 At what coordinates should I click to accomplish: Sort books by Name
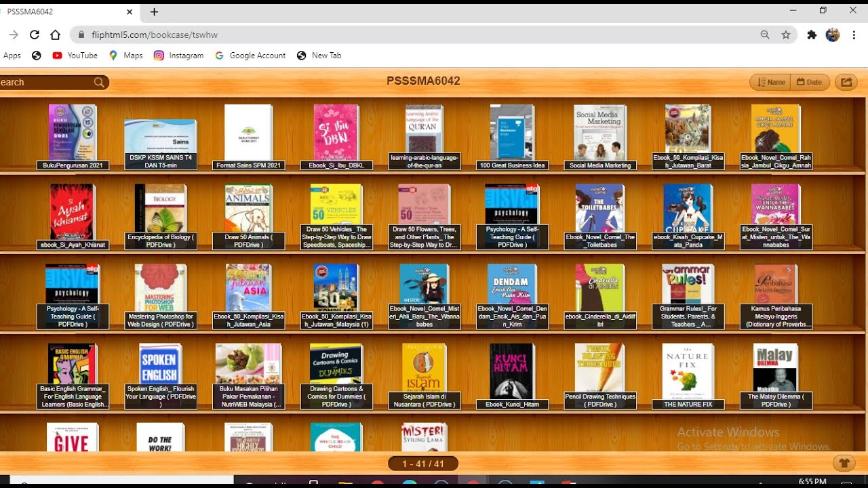[770, 82]
